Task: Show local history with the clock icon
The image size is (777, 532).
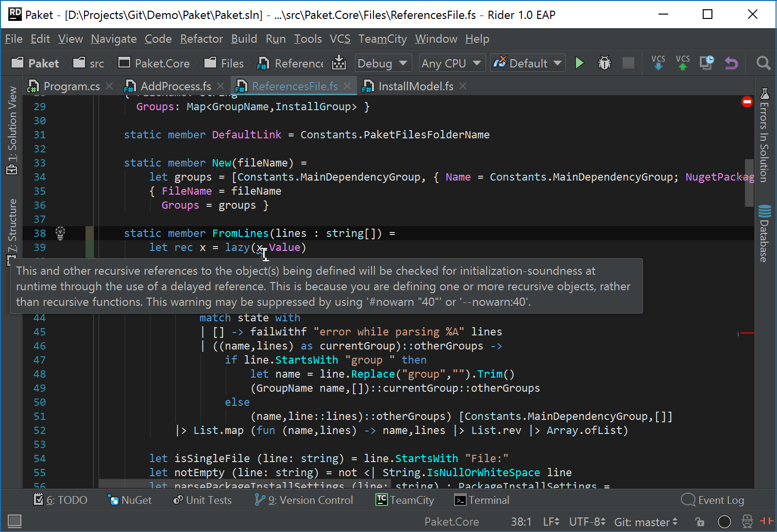Action: point(707,63)
